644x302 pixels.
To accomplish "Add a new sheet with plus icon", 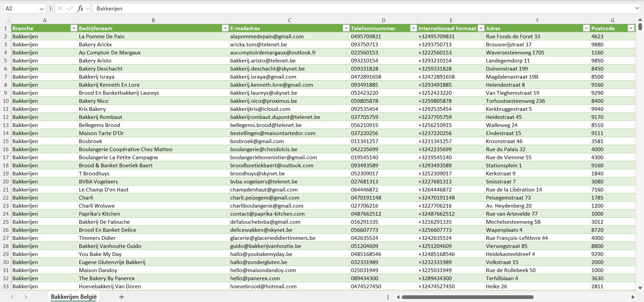I will (121, 297).
